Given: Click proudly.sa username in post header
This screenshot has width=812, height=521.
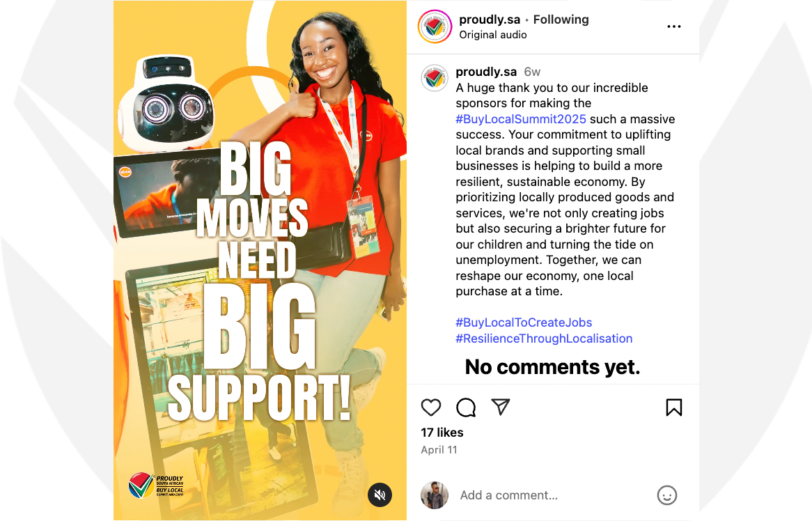Looking at the screenshot, I should point(490,20).
